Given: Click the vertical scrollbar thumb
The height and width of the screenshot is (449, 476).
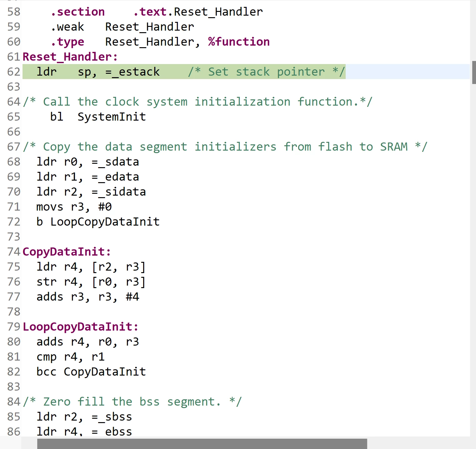Looking at the screenshot, I should click(x=474, y=72).
